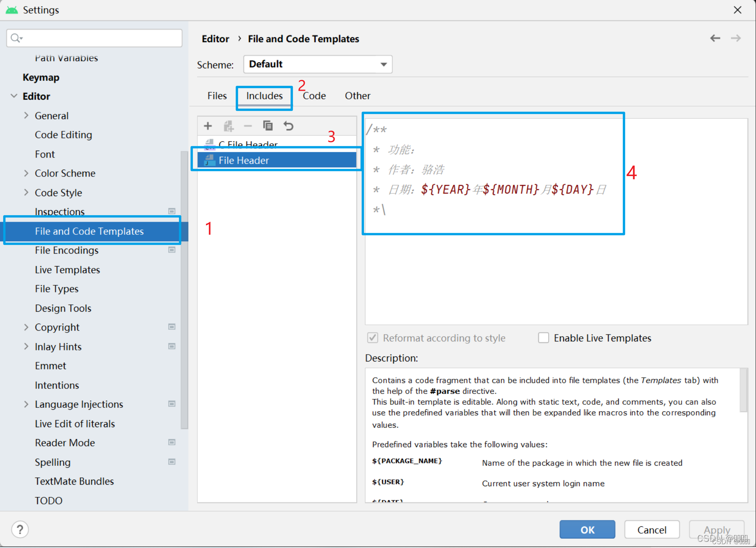Open Design Tools settings
Viewport: 756px width, 548px height.
tap(63, 308)
